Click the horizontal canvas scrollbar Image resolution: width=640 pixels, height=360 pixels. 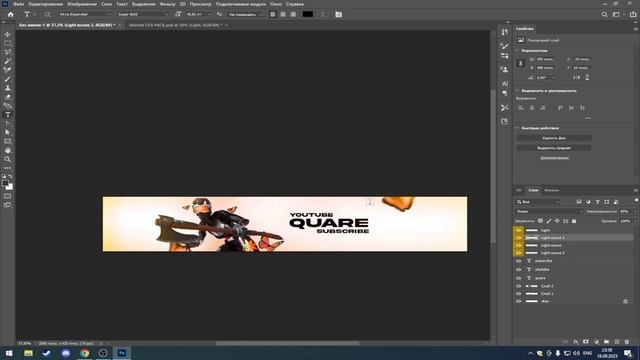287,343
